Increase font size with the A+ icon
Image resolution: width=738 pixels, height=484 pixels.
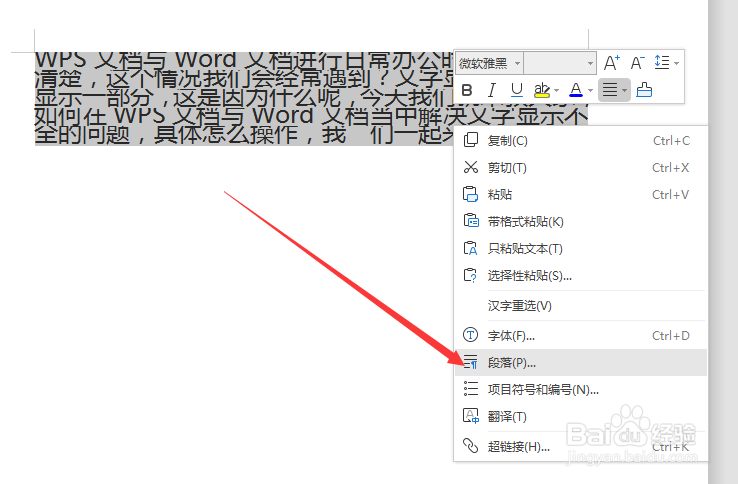point(611,63)
